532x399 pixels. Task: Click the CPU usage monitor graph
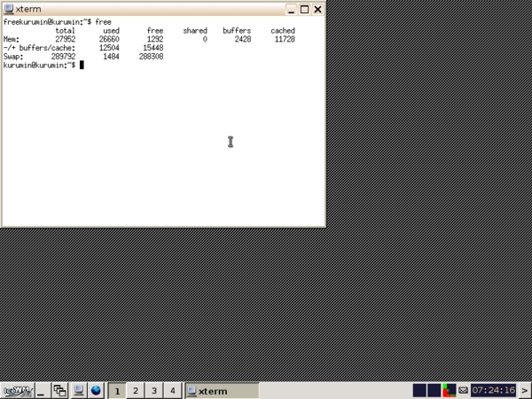450,390
